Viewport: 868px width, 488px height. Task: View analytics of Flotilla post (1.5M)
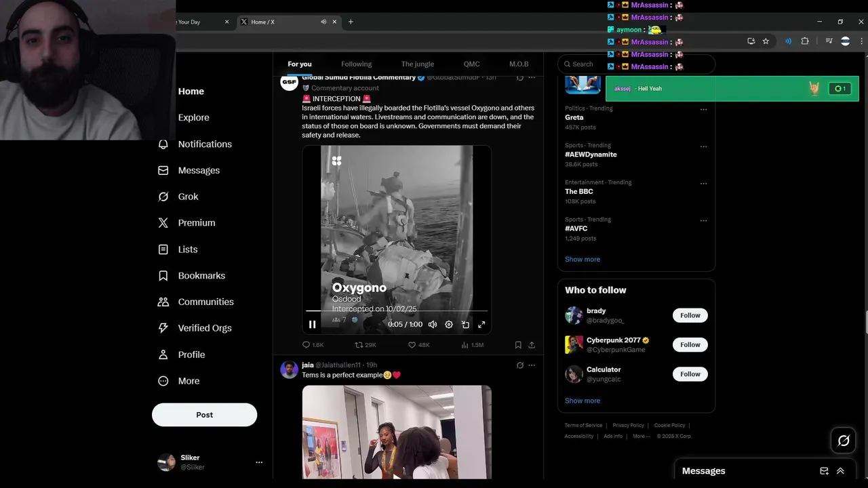click(x=472, y=345)
